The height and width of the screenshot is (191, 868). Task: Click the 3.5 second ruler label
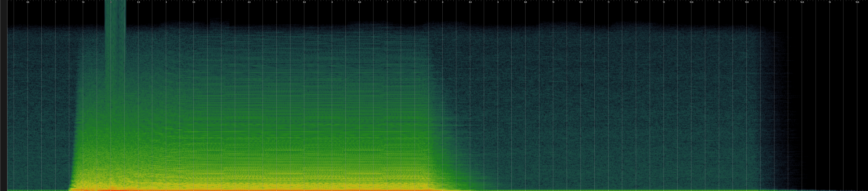pos(194,2)
